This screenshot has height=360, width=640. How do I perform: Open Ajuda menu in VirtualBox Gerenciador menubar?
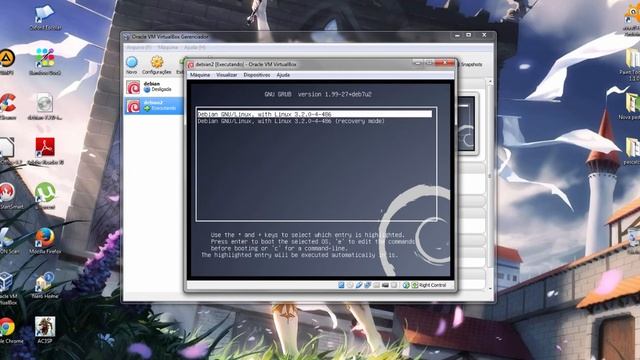(195, 47)
